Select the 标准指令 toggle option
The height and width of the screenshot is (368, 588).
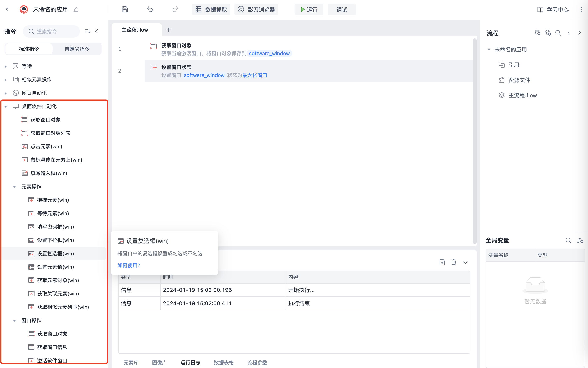pyautogui.click(x=29, y=49)
